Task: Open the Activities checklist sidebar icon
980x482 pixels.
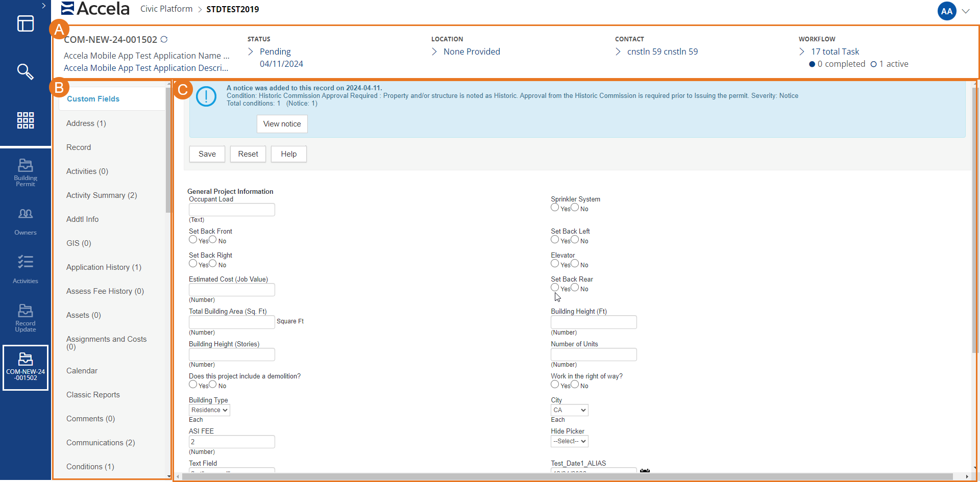Action: click(x=25, y=269)
